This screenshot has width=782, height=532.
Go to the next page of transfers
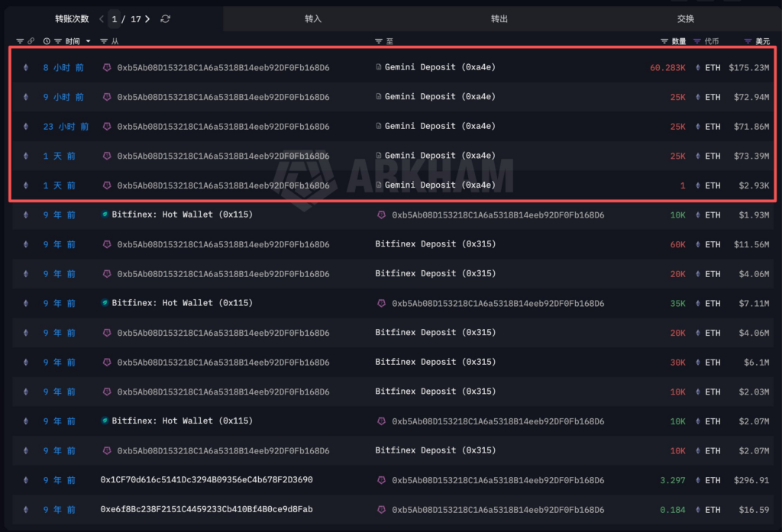(x=147, y=19)
